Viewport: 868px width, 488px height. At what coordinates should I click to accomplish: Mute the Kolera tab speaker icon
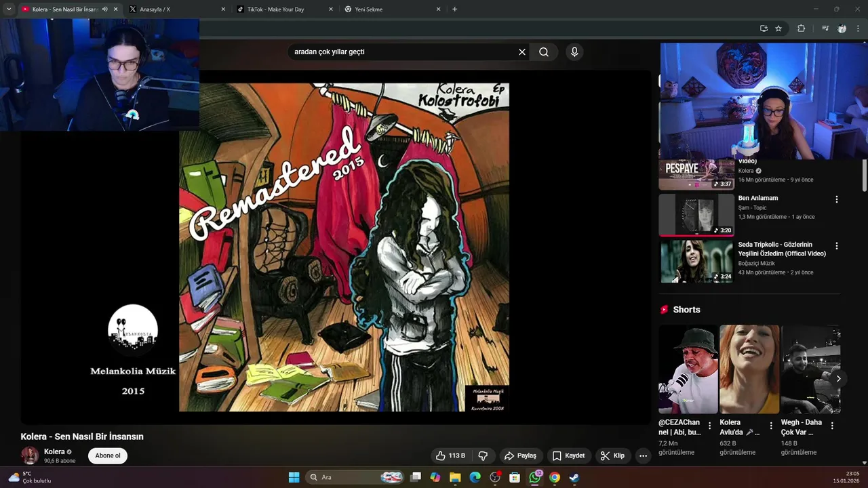pyautogui.click(x=104, y=9)
